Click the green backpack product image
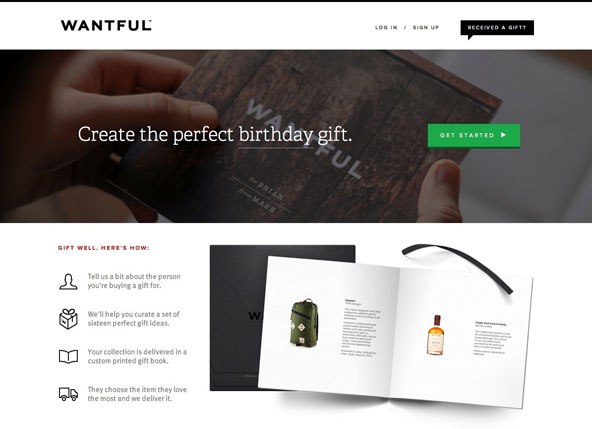Screen dimensions: 592x429 point(304,323)
